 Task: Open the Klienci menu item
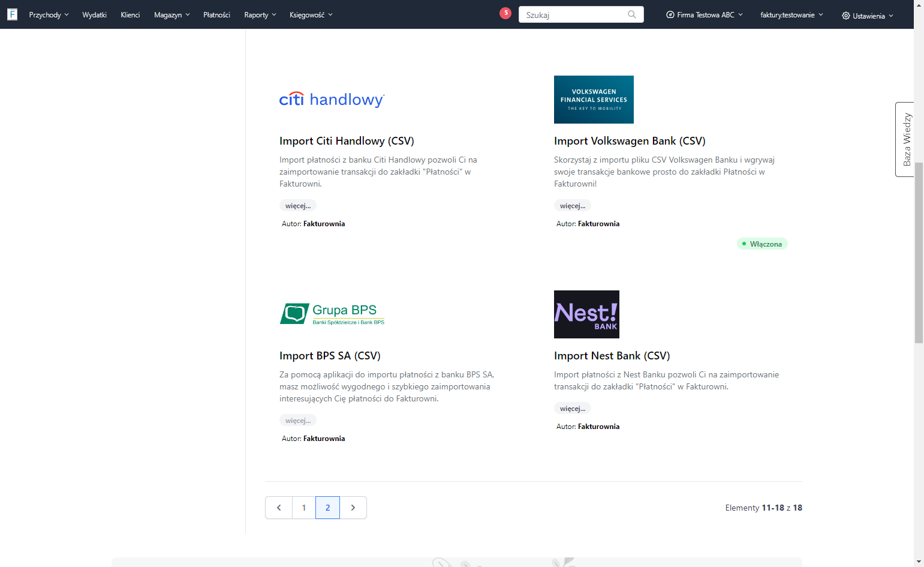[x=130, y=14]
